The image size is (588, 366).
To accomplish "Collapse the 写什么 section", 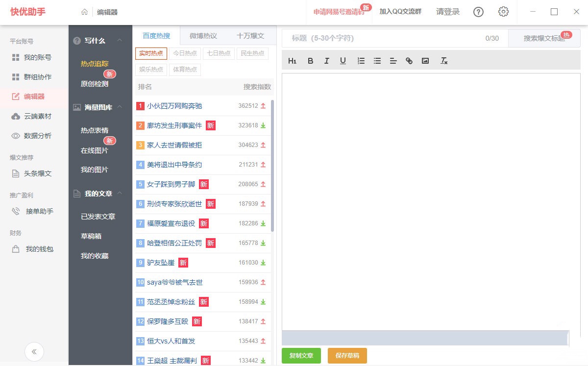I will (120, 41).
